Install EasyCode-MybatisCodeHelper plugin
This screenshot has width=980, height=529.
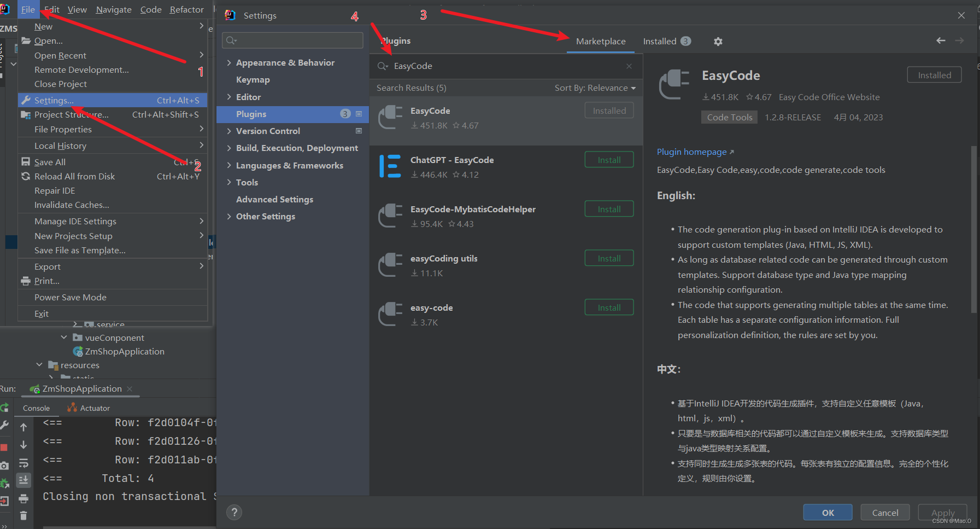[x=609, y=209]
